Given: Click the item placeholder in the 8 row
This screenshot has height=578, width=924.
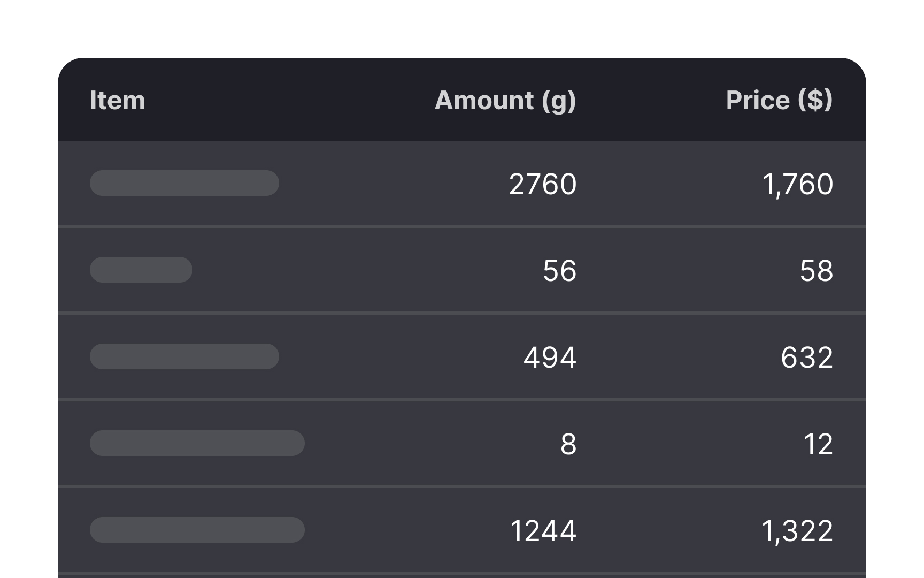Looking at the screenshot, I should pyautogui.click(x=197, y=443).
